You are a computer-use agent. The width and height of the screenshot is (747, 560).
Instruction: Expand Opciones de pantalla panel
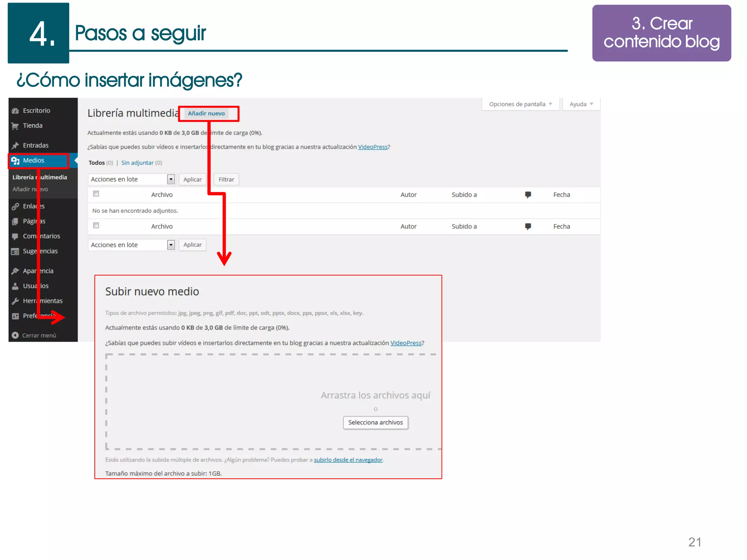[x=520, y=104]
